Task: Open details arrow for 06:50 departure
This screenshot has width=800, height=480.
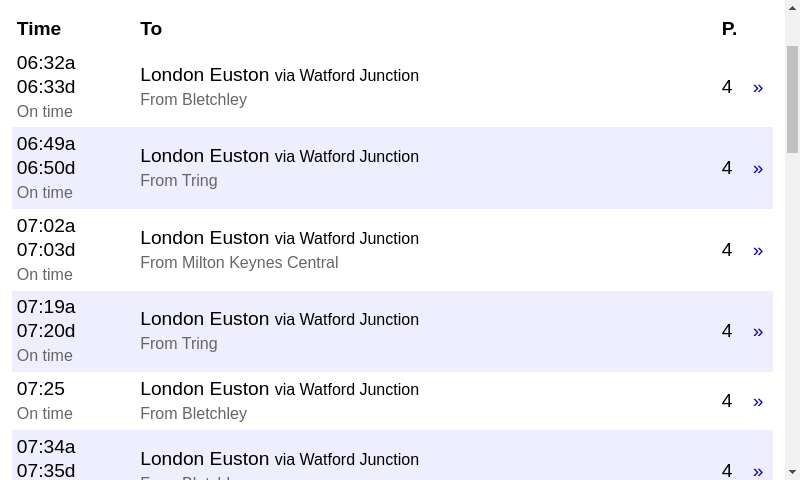Action: pos(757,168)
